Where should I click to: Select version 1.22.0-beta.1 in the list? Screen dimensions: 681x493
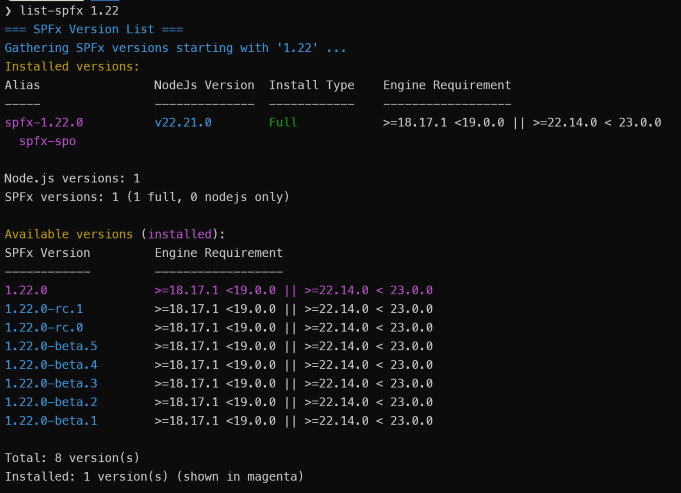tap(51, 420)
